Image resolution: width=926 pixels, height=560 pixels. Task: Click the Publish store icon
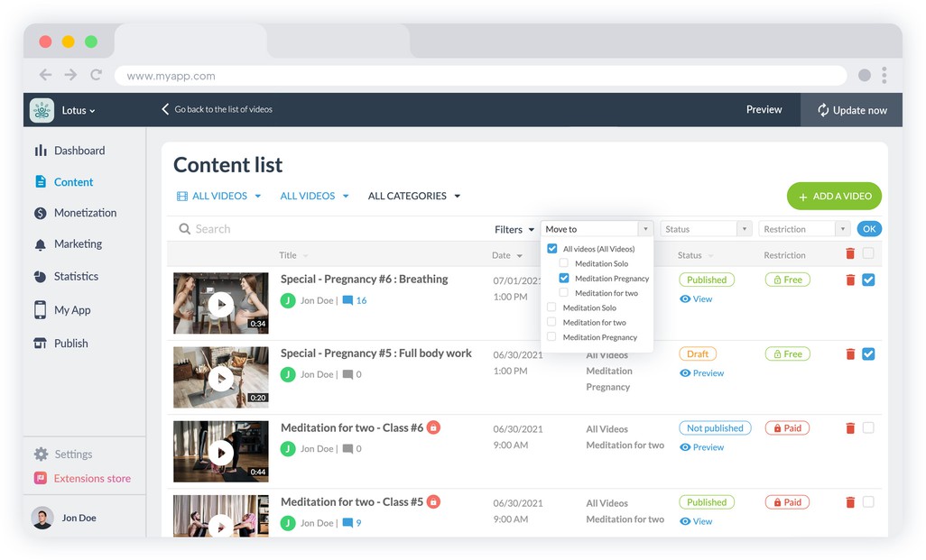(41, 344)
